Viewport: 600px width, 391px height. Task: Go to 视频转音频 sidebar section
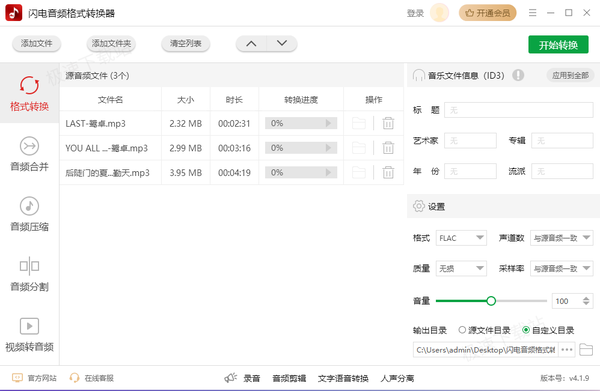coord(29,335)
